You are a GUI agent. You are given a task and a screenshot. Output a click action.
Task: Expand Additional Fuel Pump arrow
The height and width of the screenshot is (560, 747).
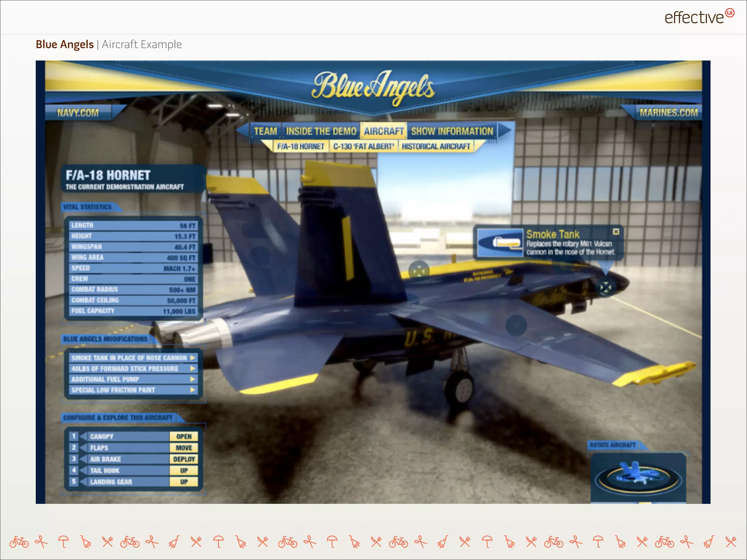[193, 379]
